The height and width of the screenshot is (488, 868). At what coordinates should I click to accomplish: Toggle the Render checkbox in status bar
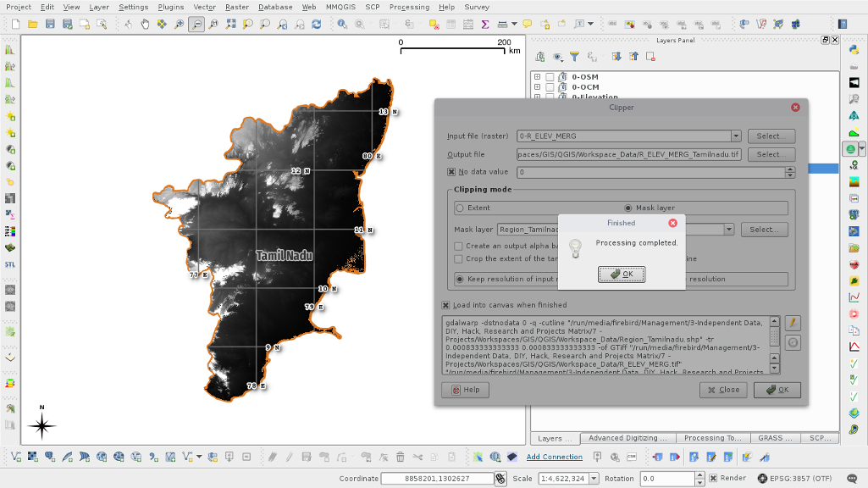pos(713,478)
